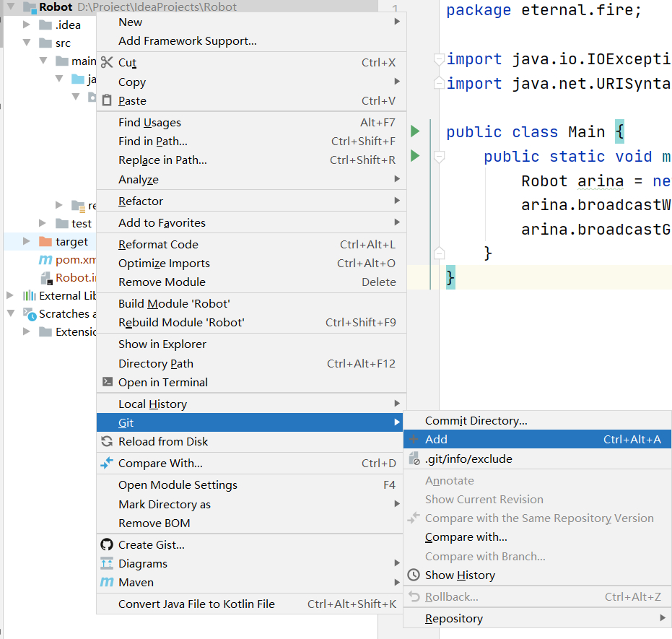Image resolution: width=672 pixels, height=639 pixels.
Task: Click the Rollback arrow icon
Action: (414, 596)
